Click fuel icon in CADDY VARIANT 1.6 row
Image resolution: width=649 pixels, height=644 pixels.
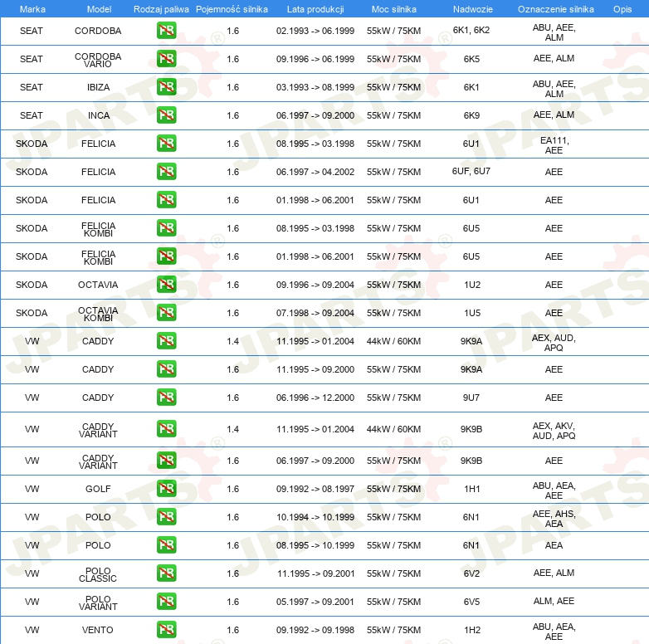point(166,461)
